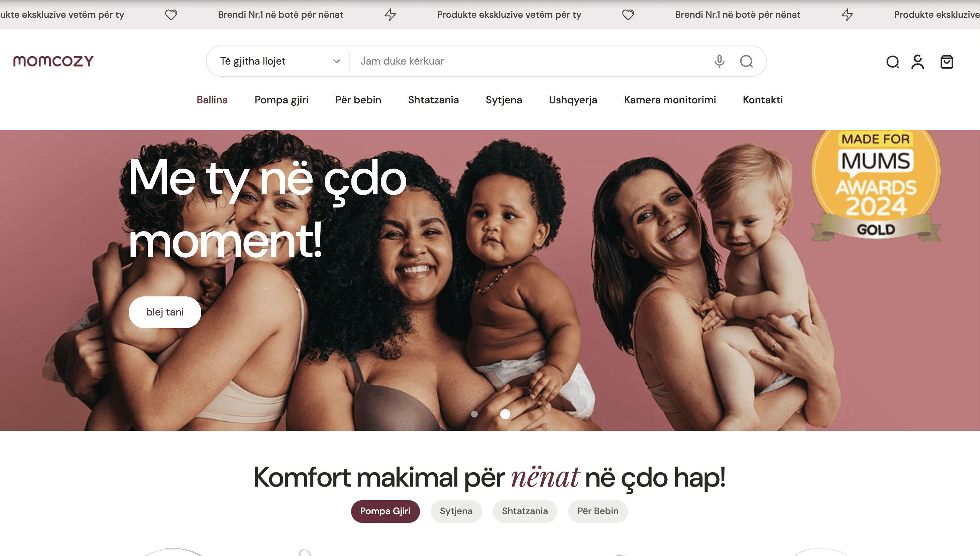Click the magnifier icon inside search bar
This screenshot has height=556, width=980.
pyautogui.click(x=746, y=61)
